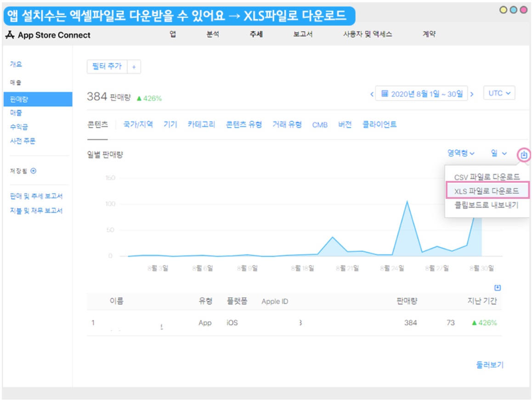Click the 426% change in table row
This screenshot has height=401, width=532.
pos(485,322)
